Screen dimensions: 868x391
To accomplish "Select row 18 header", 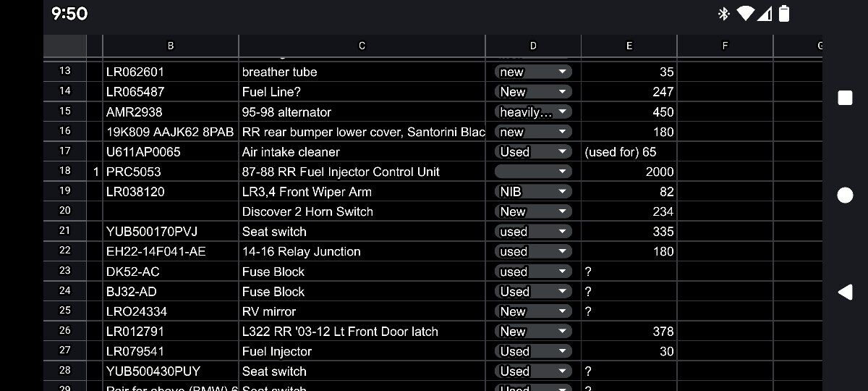I will [65, 172].
